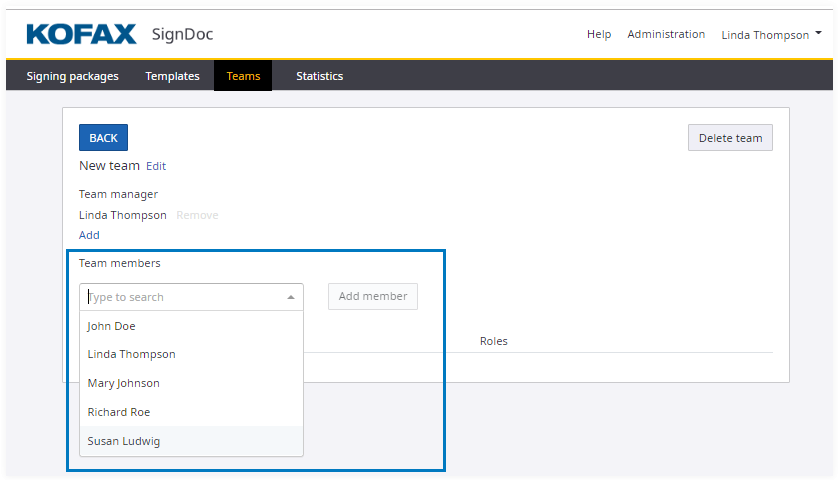
Task: Click the Kofax logo
Action: pyautogui.click(x=81, y=35)
